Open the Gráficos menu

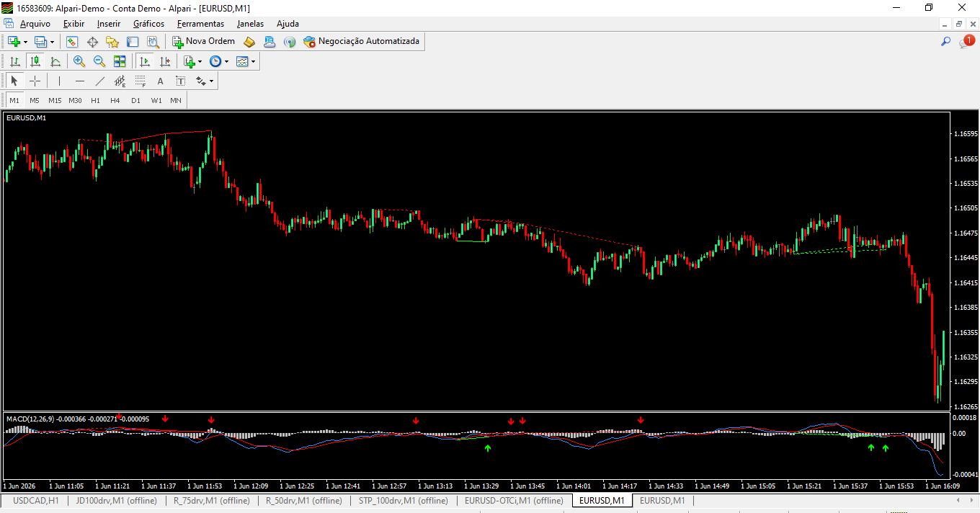pyautogui.click(x=148, y=24)
